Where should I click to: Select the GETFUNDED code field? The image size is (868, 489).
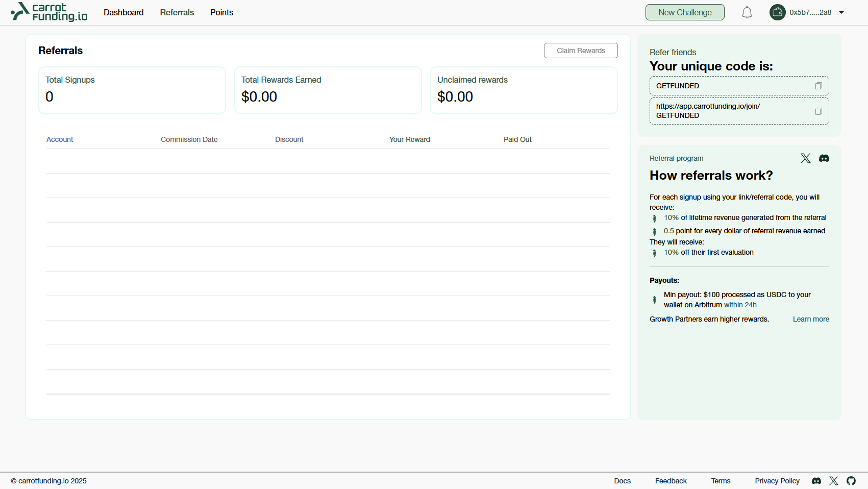pyautogui.click(x=739, y=86)
